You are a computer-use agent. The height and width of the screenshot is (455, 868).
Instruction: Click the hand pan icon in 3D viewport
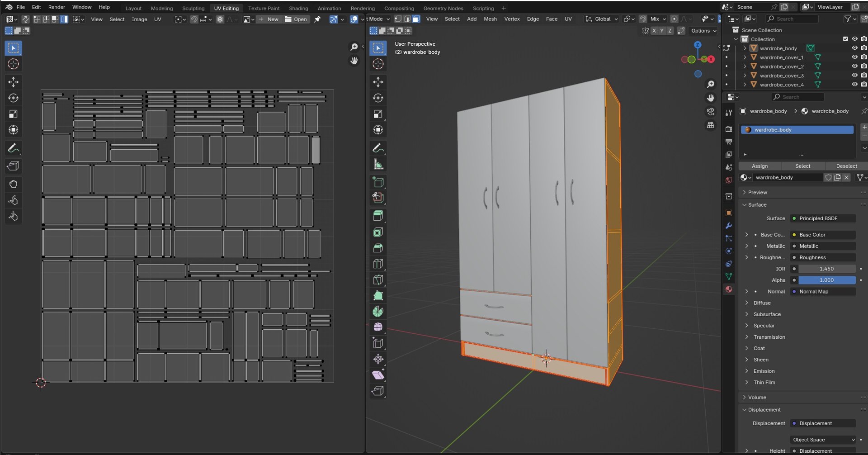click(x=711, y=98)
